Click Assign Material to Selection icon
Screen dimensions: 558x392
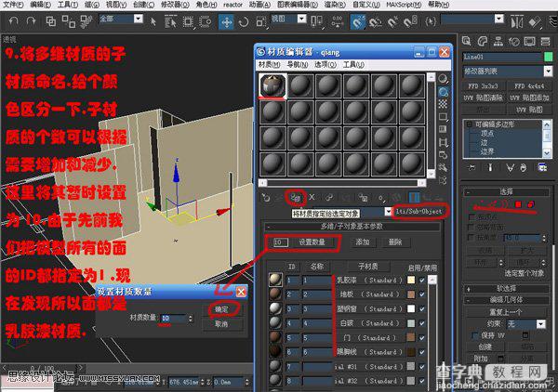[x=296, y=198]
